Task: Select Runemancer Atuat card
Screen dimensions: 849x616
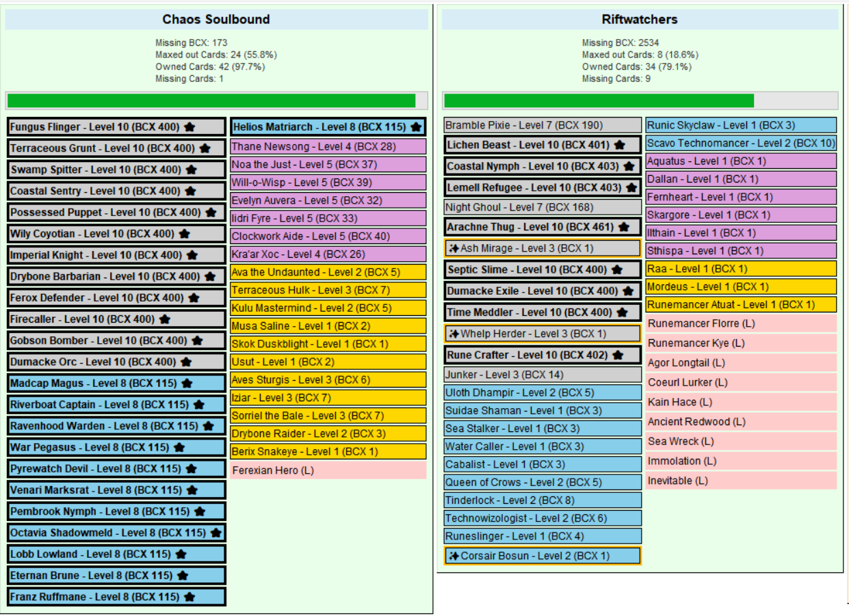Action: tap(741, 305)
